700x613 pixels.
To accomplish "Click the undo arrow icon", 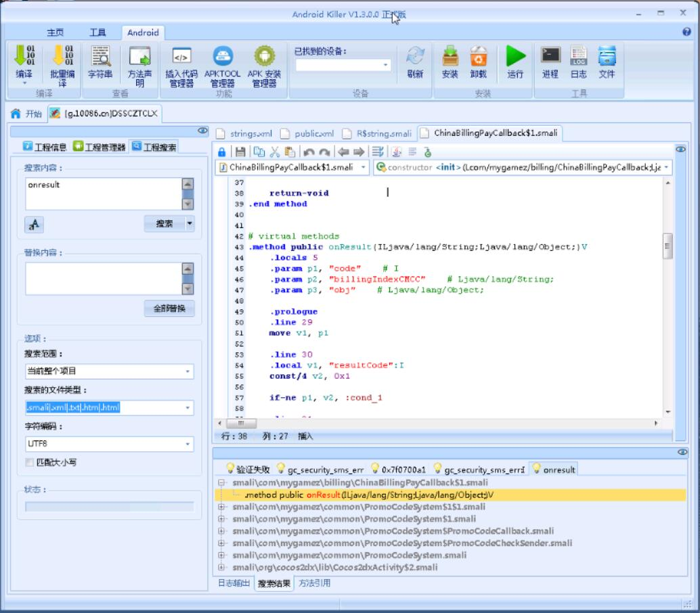I will tap(309, 152).
